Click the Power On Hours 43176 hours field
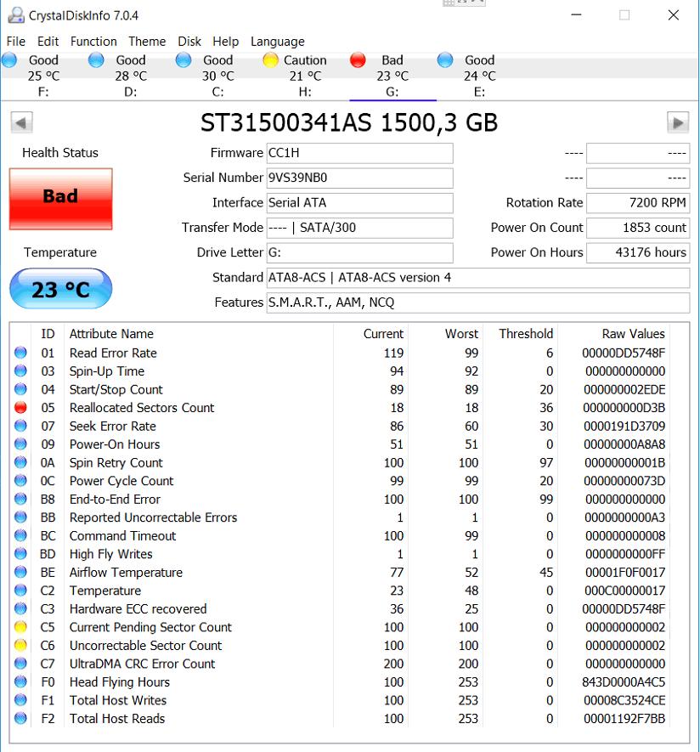The width and height of the screenshot is (700, 752). point(638,252)
